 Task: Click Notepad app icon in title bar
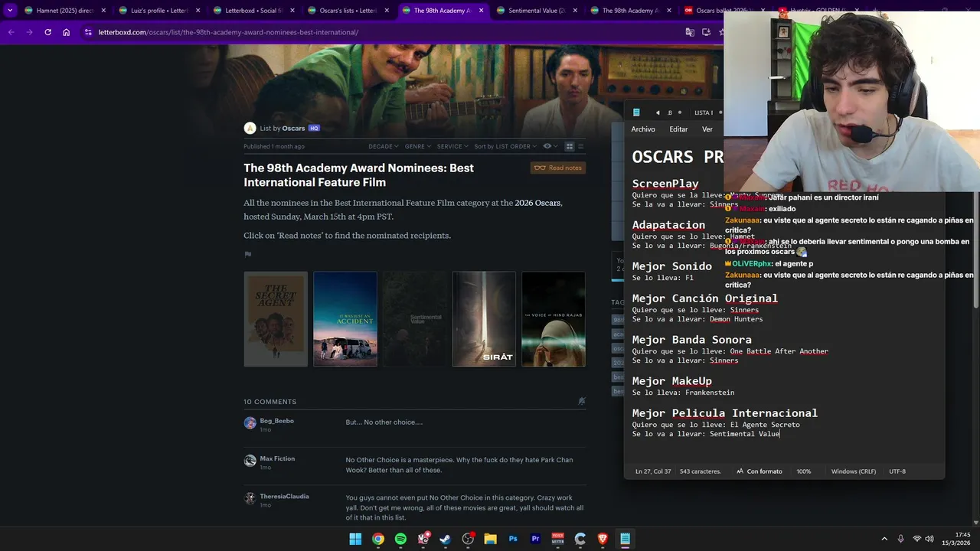635,112
